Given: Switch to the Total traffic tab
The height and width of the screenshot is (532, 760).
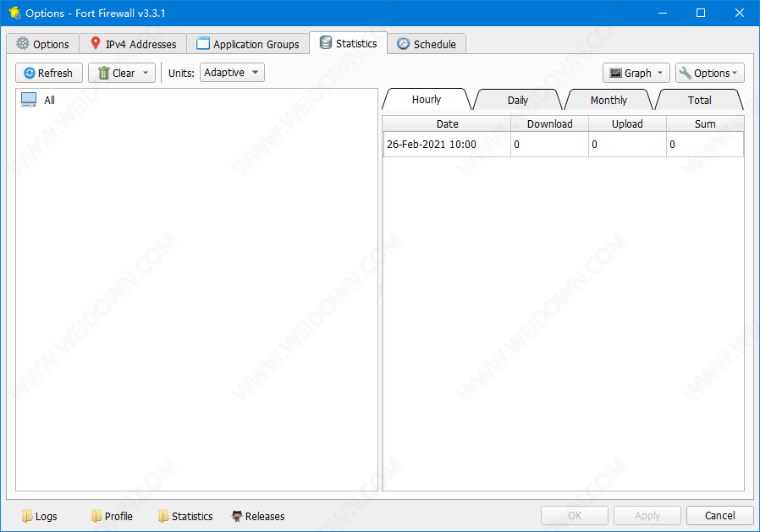Looking at the screenshot, I should (x=699, y=101).
